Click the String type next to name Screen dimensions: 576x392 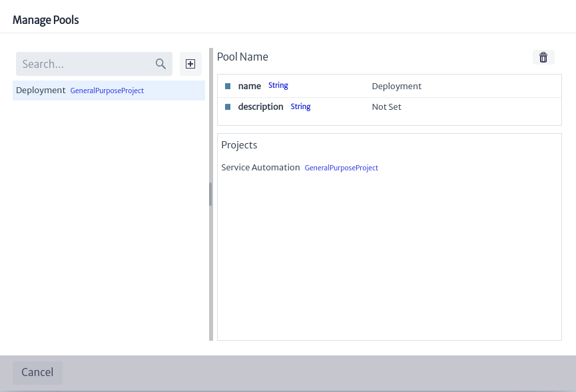click(278, 85)
